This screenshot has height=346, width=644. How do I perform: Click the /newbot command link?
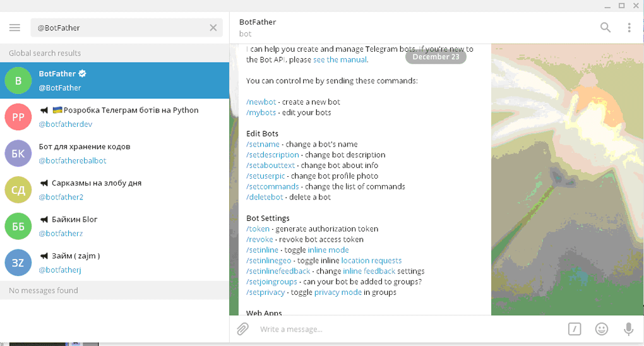click(x=261, y=102)
